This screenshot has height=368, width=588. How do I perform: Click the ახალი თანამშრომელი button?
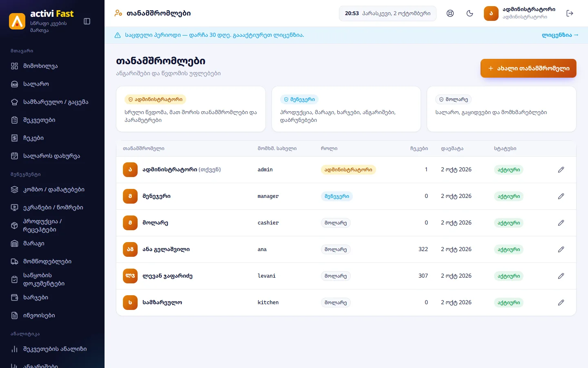pyautogui.click(x=528, y=68)
